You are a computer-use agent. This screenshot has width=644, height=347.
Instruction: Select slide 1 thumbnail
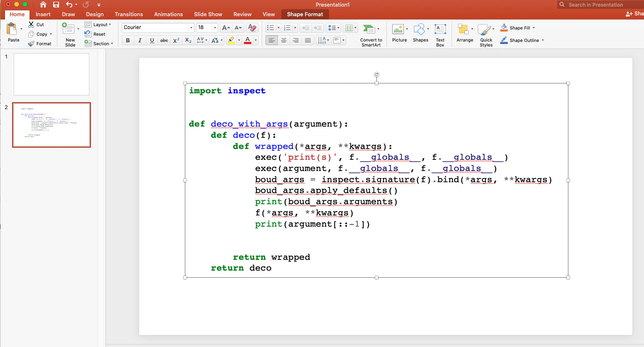[52, 74]
